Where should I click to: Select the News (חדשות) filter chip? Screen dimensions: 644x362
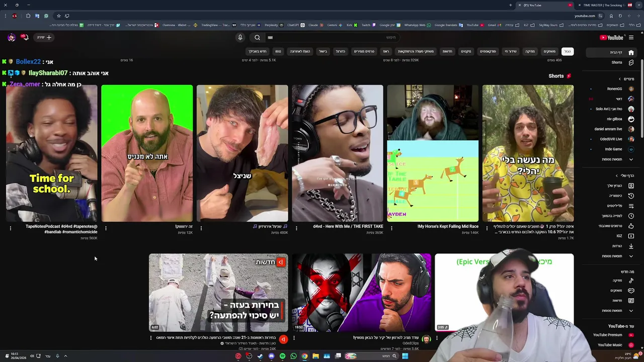(447, 51)
